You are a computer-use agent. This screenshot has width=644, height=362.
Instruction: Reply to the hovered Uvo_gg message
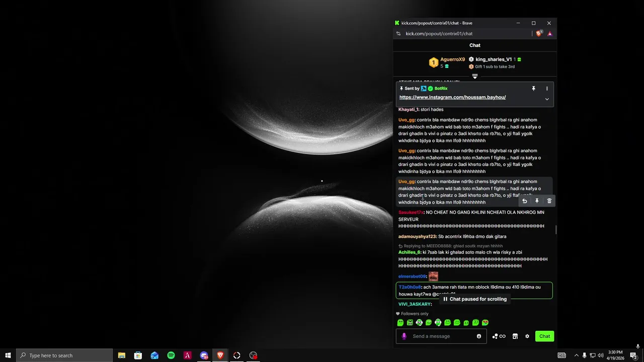[525, 201]
